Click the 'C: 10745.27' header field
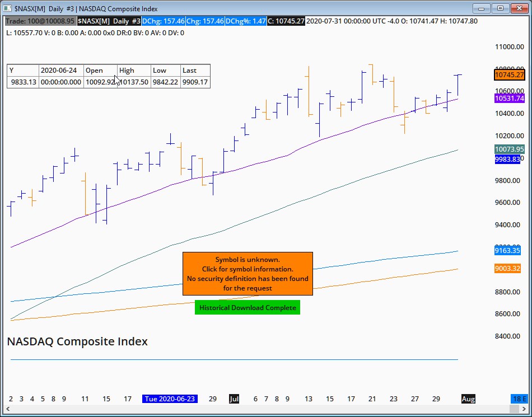 point(286,21)
